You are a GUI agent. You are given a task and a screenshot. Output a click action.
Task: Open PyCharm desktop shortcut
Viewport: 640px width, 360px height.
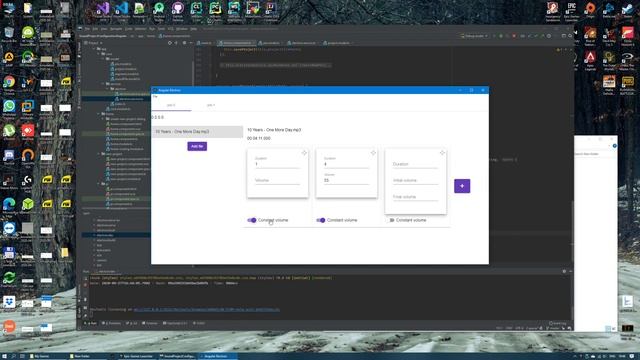[215, 10]
